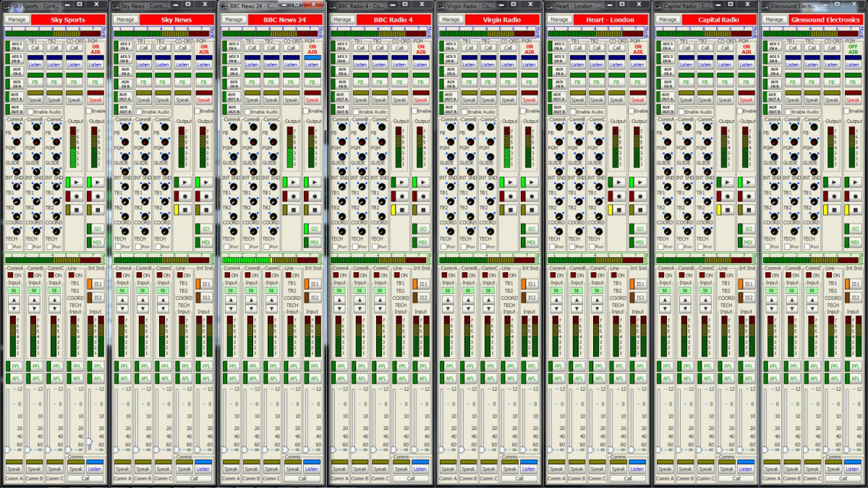
Task: Adjust the CommB PGM knob in Virgin Radio
Action: coord(471,140)
